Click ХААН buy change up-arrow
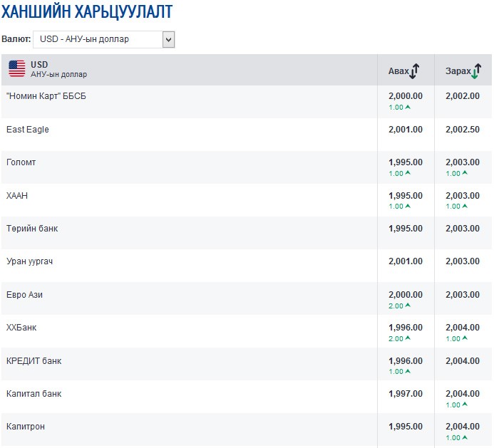This screenshot has width=494, height=448. point(408,207)
